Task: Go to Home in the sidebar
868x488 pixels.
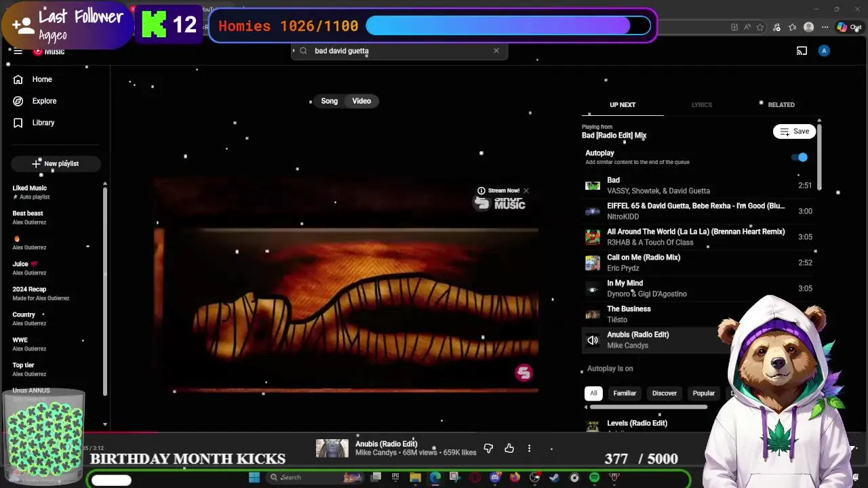Action: pyautogui.click(x=33, y=79)
